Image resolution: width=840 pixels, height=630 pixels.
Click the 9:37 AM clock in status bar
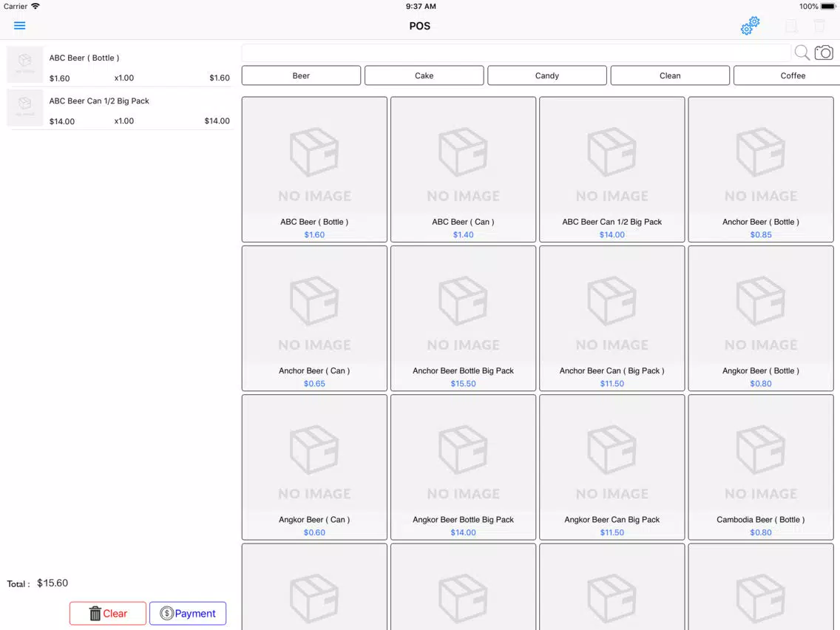[x=421, y=7]
